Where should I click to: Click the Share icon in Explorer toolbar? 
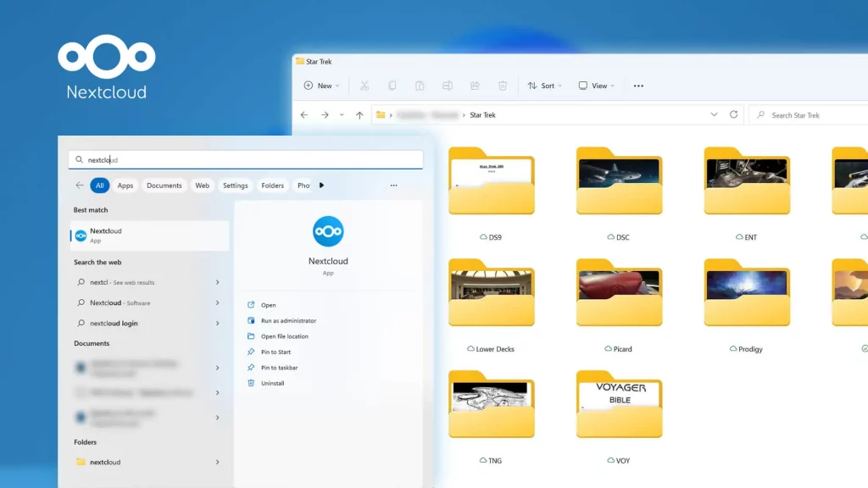click(x=475, y=85)
